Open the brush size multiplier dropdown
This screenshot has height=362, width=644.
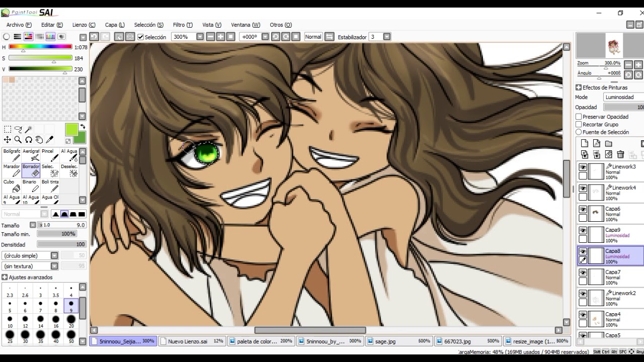coord(33,225)
